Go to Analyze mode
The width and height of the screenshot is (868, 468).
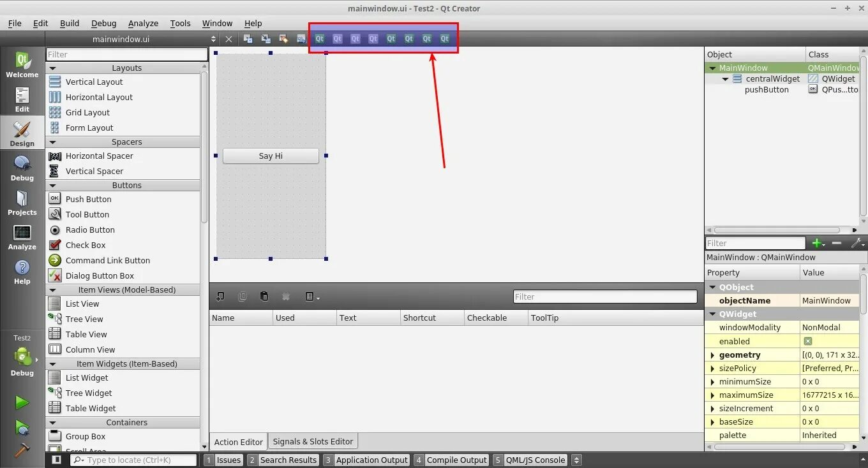point(22,237)
